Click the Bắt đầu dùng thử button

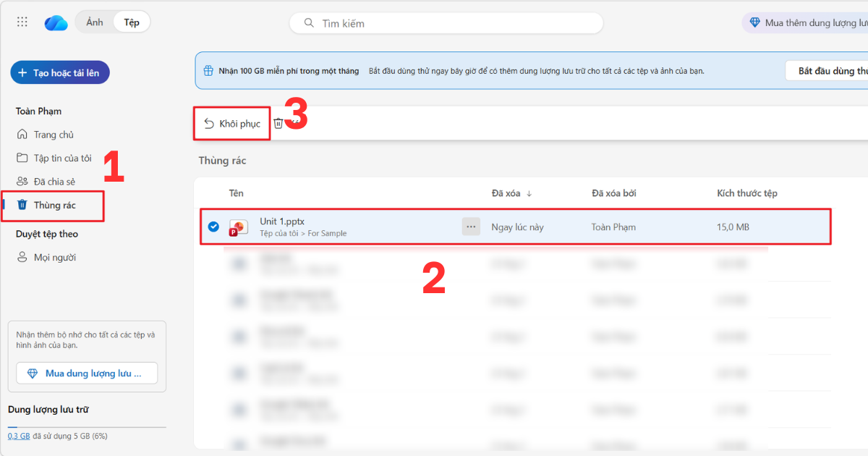tap(830, 70)
